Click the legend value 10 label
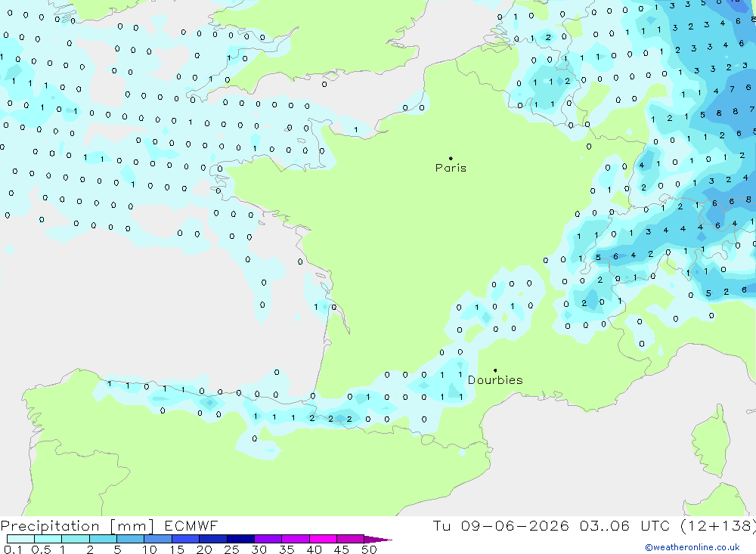 tap(149, 549)
